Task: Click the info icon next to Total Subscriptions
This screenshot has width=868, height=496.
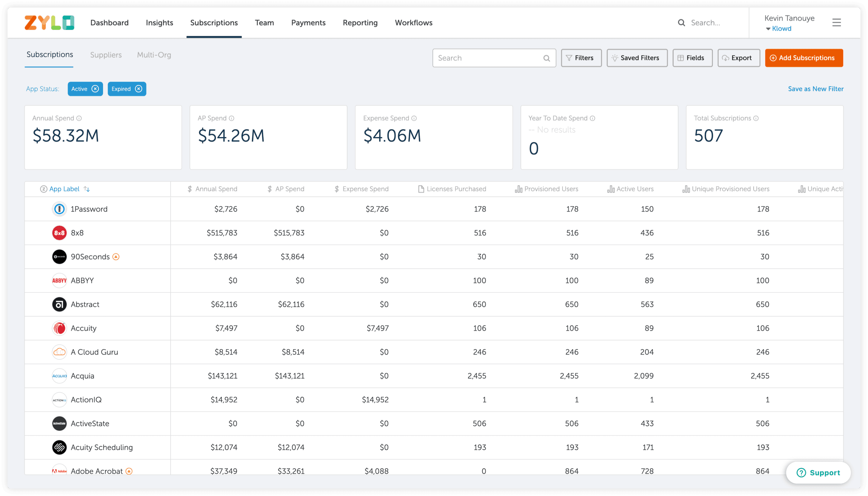Action: (756, 118)
